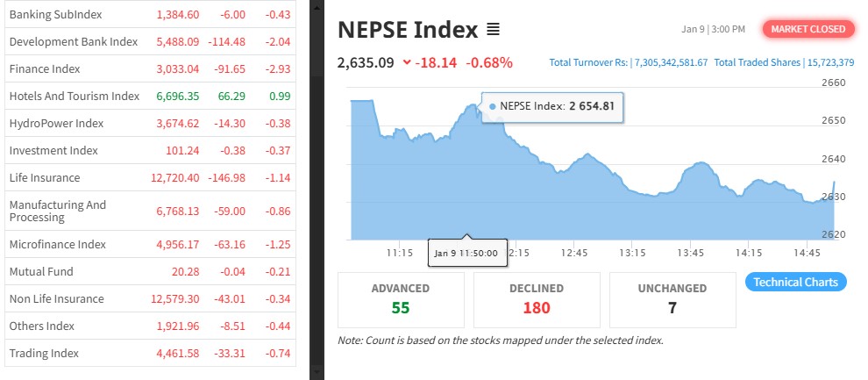This screenshot has width=868, height=380.
Task: Click the red down-arrow beside 2,635.09
Action: click(x=407, y=62)
